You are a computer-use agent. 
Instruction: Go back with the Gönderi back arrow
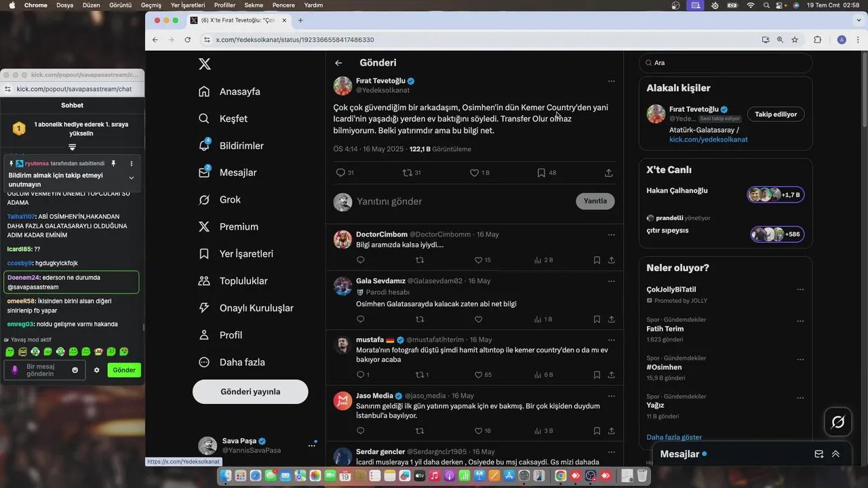[338, 62]
